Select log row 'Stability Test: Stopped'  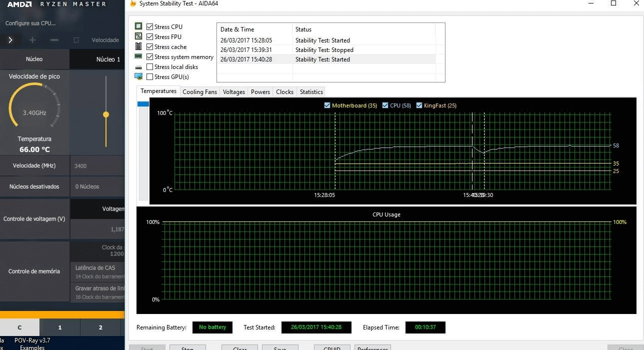point(326,49)
